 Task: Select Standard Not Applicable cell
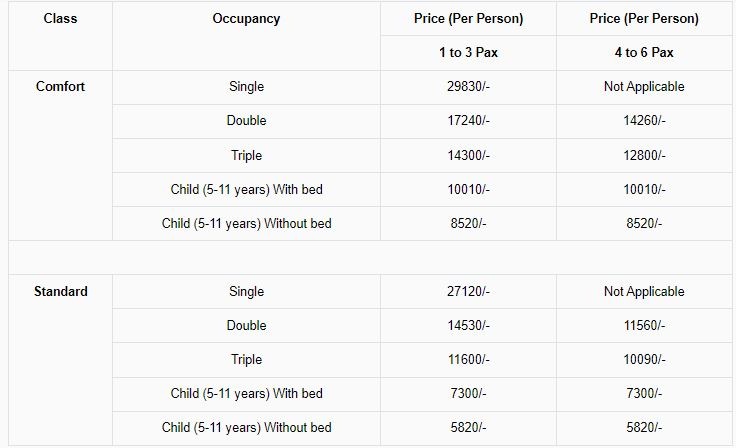(644, 291)
